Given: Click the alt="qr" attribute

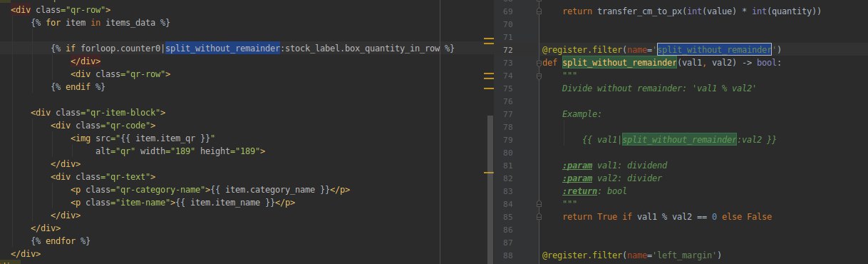Looking at the screenshot, I should [115, 151].
